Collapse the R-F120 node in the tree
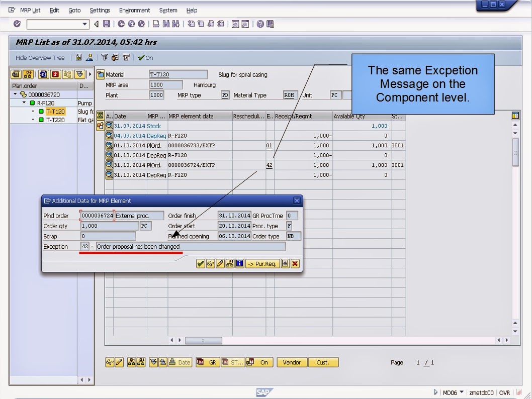 24,103
